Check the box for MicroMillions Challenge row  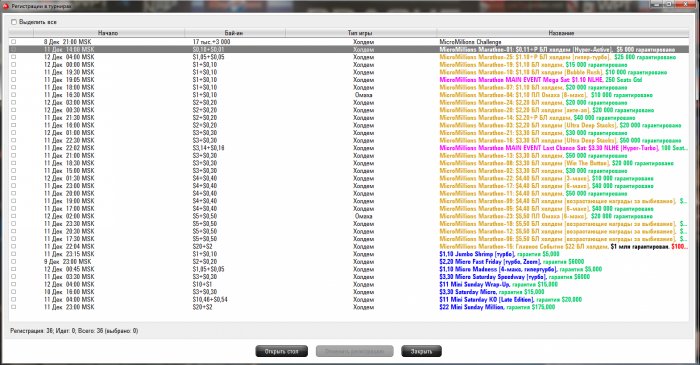coord(13,41)
